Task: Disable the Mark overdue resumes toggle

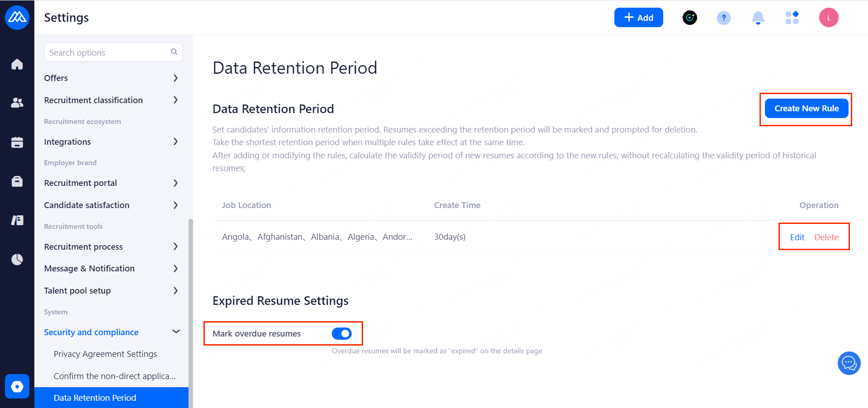Action: tap(341, 334)
